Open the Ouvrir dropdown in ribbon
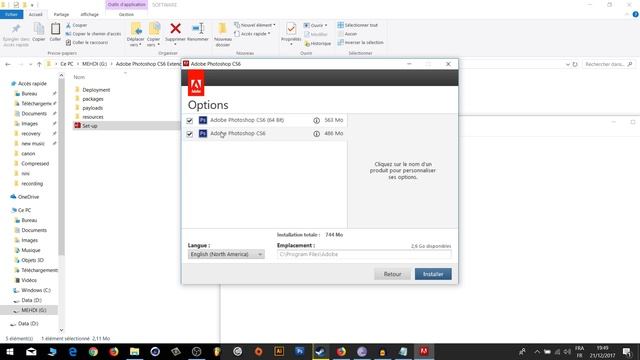 (x=315, y=25)
